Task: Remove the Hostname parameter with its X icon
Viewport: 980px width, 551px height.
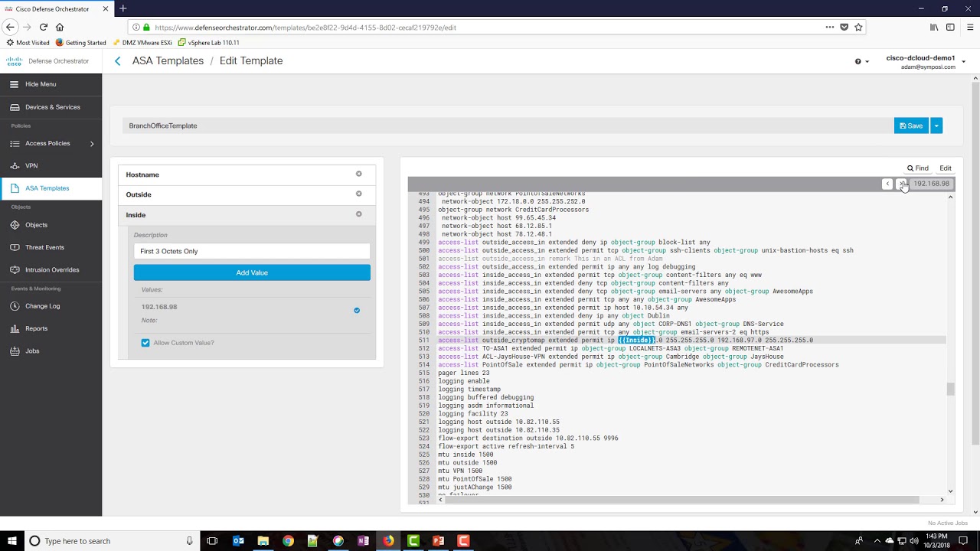Action: [358, 174]
